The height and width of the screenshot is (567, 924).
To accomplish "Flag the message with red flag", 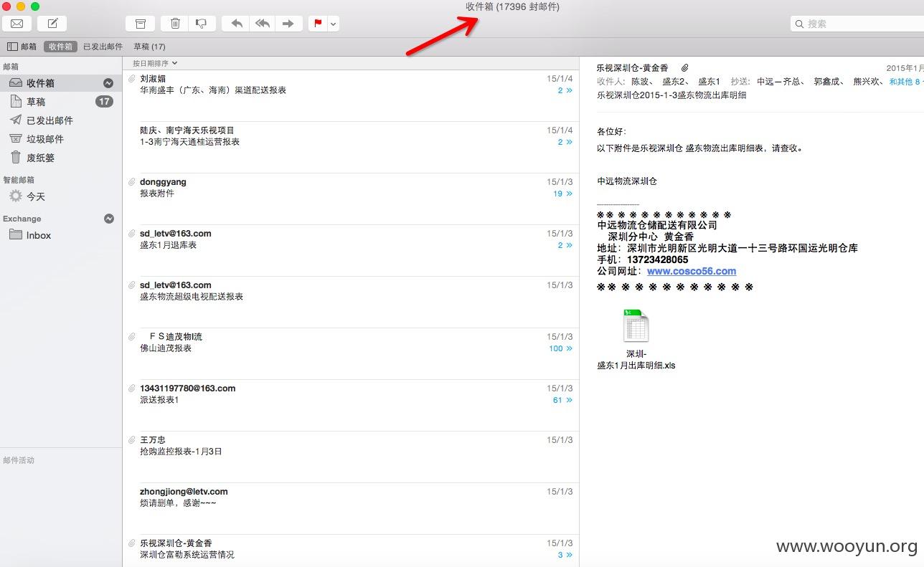I will click(x=318, y=24).
